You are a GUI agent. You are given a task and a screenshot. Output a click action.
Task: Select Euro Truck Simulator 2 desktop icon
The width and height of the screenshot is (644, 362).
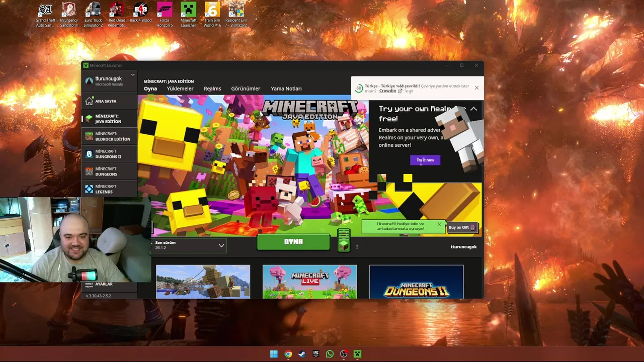click(93, 15)
